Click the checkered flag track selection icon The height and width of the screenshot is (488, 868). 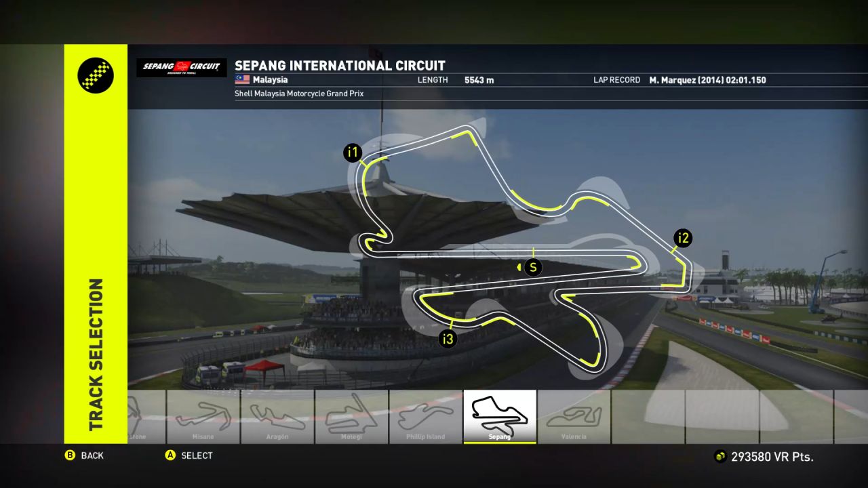click(x=96, y=75)
